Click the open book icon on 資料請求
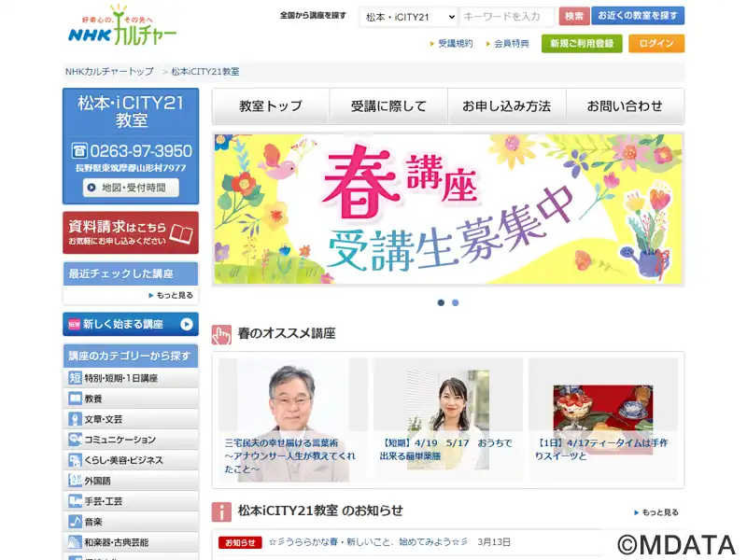The image size is (747, 560). [181, 233]
